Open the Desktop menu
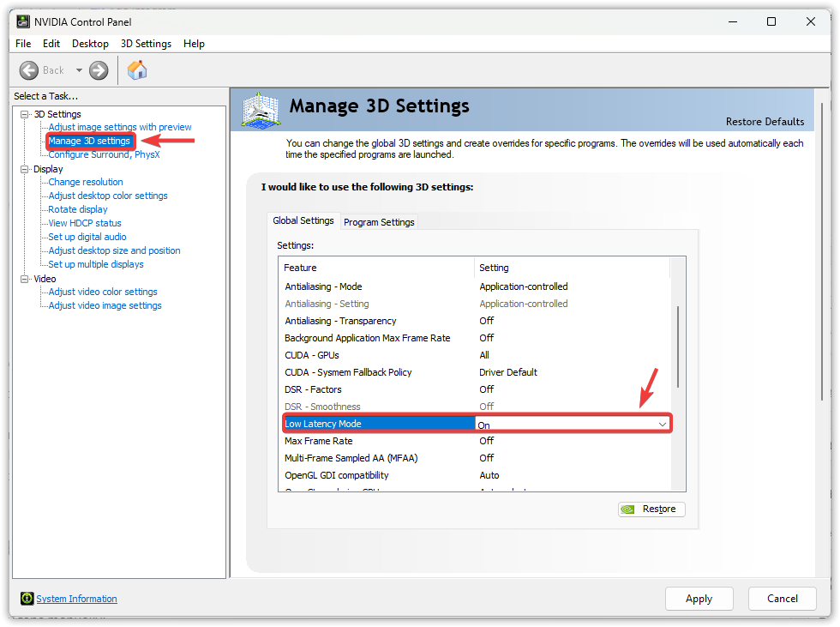 [90, 44]
